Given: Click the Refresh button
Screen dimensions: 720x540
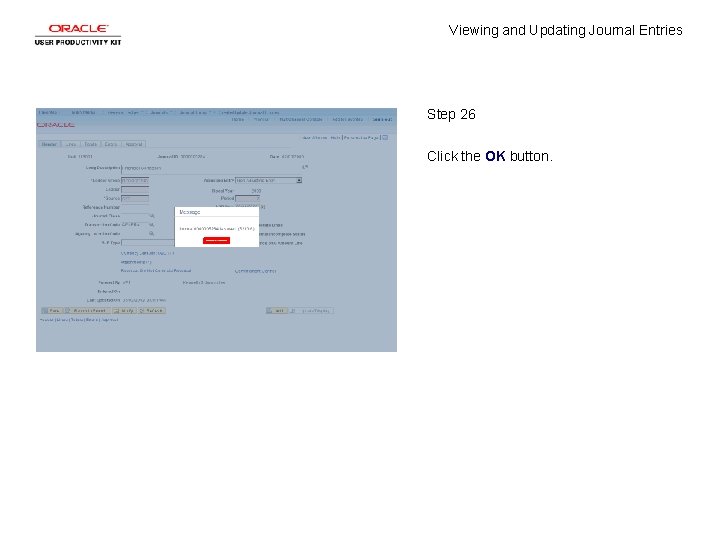Looking at the screenshot, I should pyautogui.click(x=152, y=311).
